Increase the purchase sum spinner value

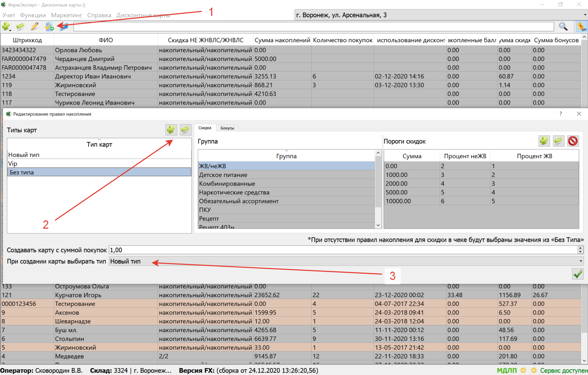pyautogui.click(x=580, y=248)
